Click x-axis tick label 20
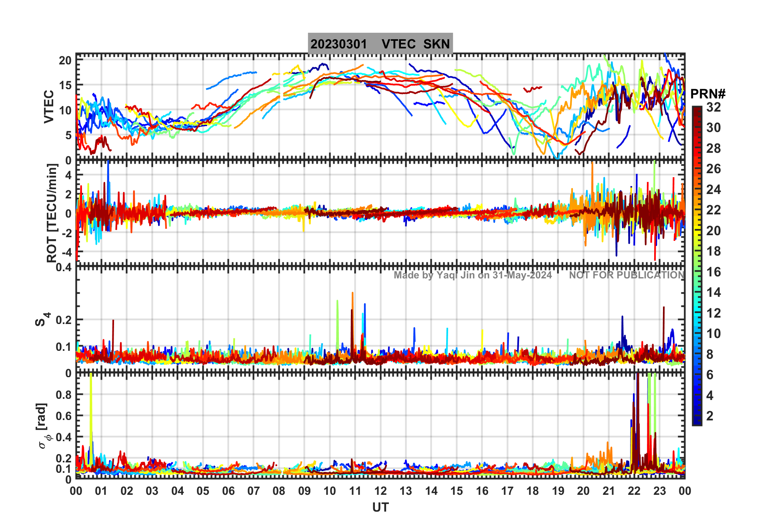Screen dimensions: 761x532 [x=583, y=491]
